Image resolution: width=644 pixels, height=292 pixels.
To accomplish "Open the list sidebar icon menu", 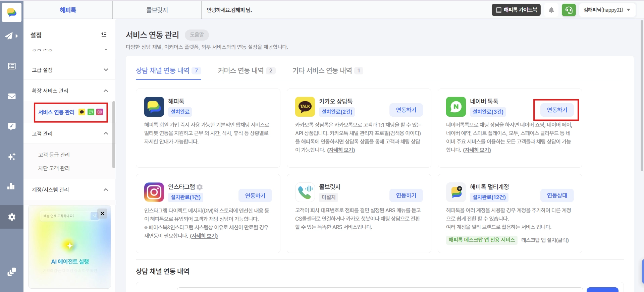I will tap(12, 66).
